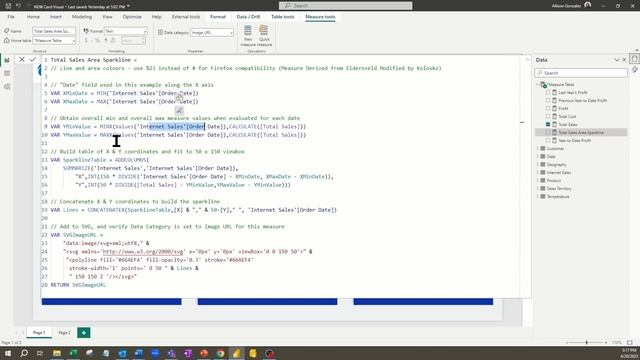Open the file name dropdown in the title bar

[x=129, y=6]
